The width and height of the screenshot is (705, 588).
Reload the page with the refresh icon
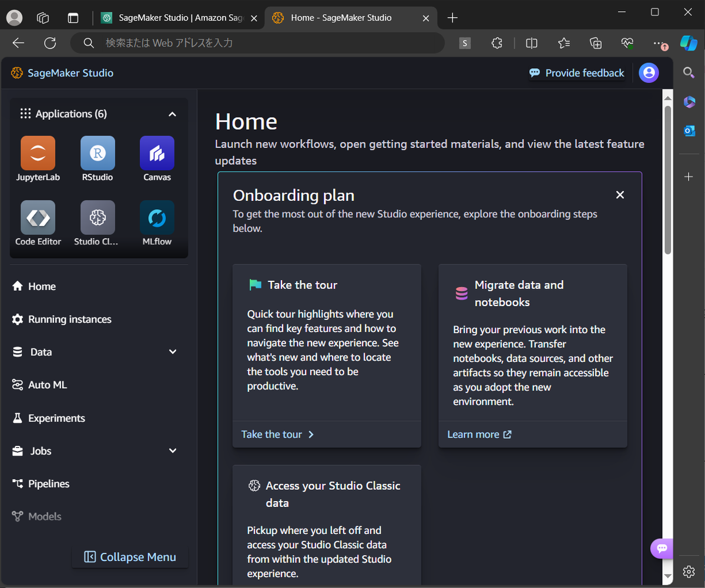(x=50, y=43)
